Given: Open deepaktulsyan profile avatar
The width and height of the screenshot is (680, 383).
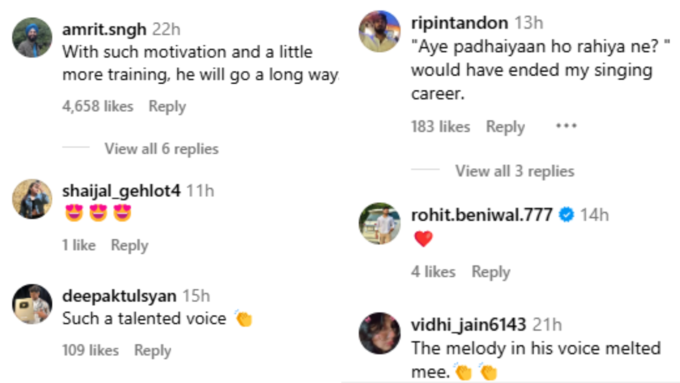Looking at the screenshot, I should [x=32, y=304].
